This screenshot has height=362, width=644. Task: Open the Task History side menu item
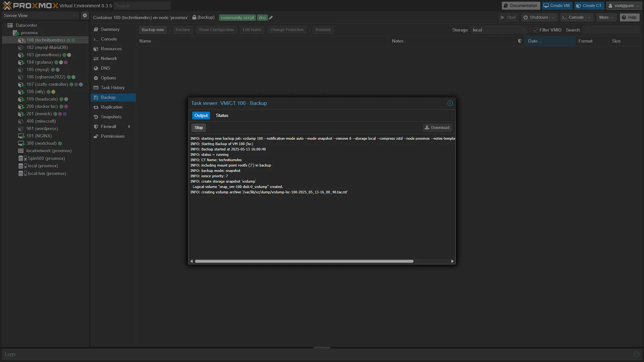[113, 88]
